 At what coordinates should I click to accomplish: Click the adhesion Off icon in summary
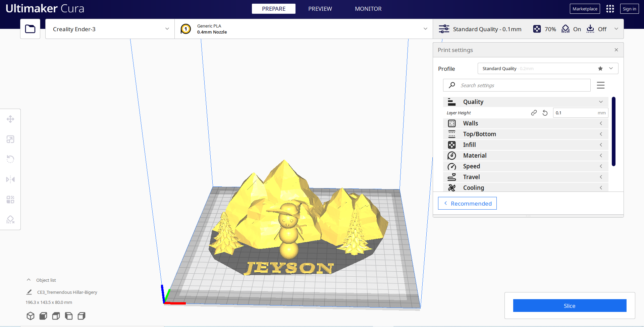coord(590,29)
